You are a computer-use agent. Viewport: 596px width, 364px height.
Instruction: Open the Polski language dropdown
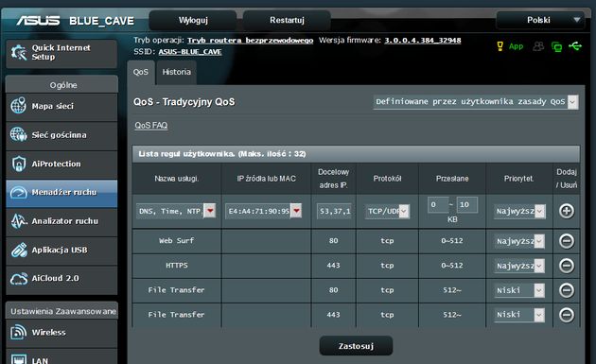click(x=540, y=20)
